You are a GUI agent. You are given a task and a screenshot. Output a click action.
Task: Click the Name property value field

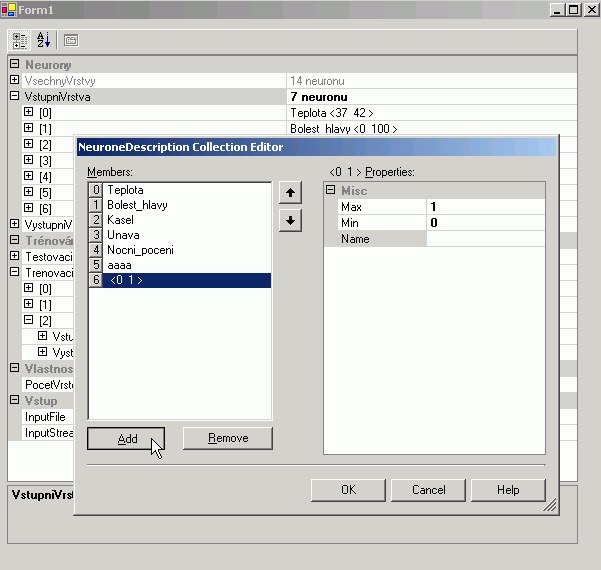[485, 239]
